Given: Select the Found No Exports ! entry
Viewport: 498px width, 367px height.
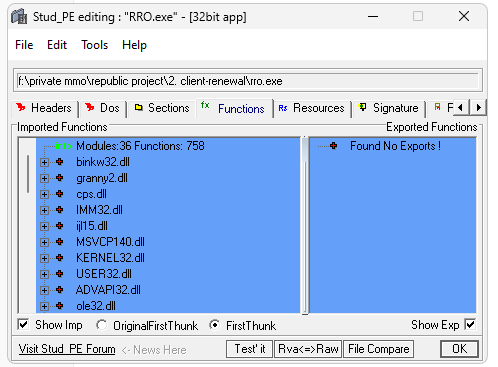Looking at the screenshot, I should pos(395,146).
